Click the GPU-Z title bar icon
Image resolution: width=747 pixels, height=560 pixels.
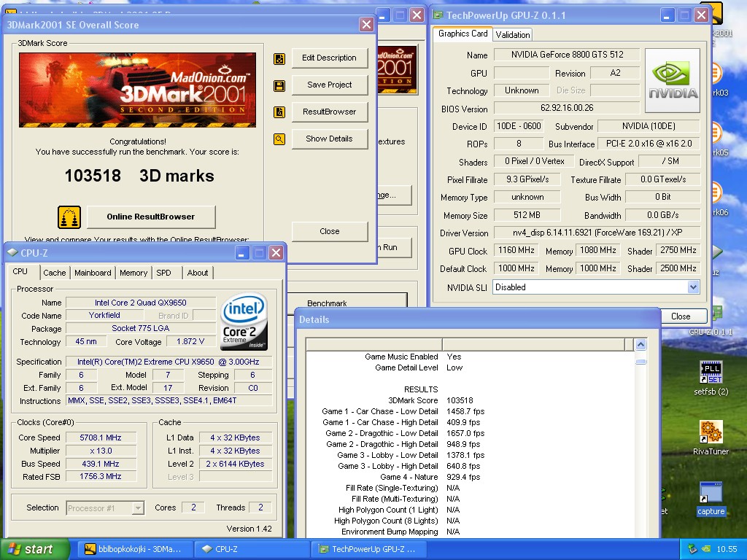point(438,15)
